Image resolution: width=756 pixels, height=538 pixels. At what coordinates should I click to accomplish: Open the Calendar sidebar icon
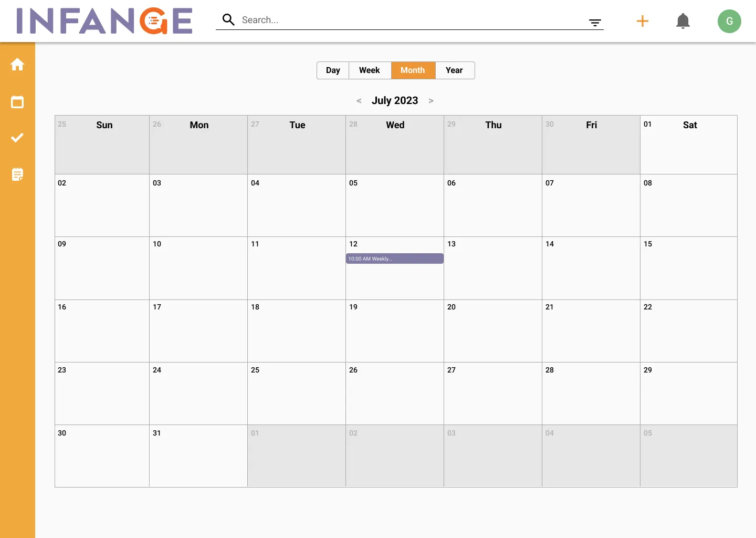(x=17, y=102)
